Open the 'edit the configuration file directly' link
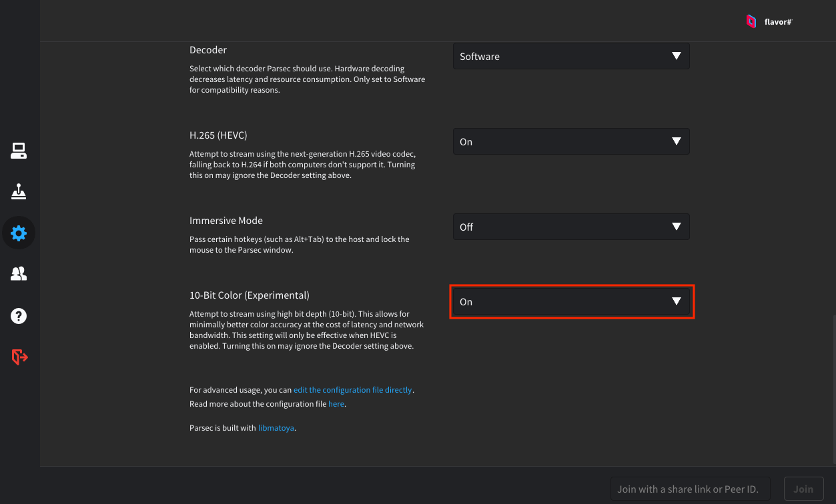 tap(352, 390)
